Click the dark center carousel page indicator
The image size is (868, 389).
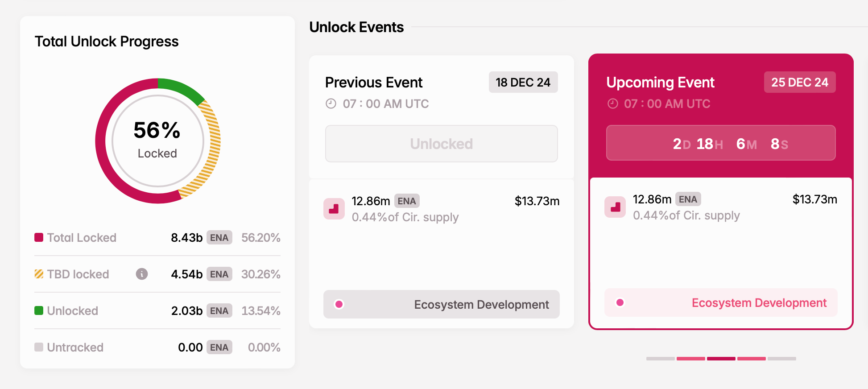click(x=721, y=359)
